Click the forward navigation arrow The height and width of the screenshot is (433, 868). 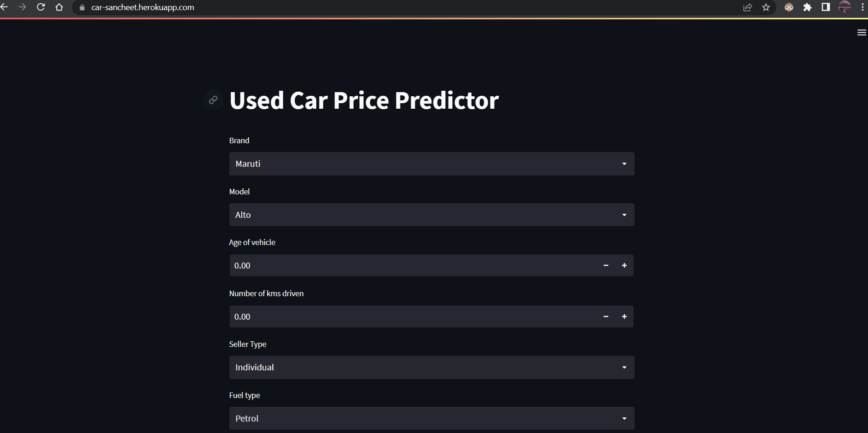coord(23,7)
